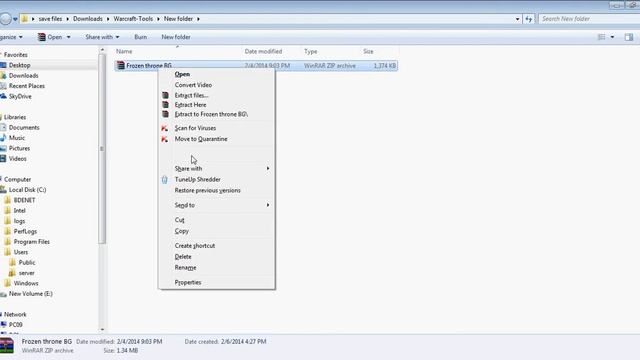Click Restore previous versions
Viewport: 640px width, 360px height.
pyautogui.click(x=207, y=190)
